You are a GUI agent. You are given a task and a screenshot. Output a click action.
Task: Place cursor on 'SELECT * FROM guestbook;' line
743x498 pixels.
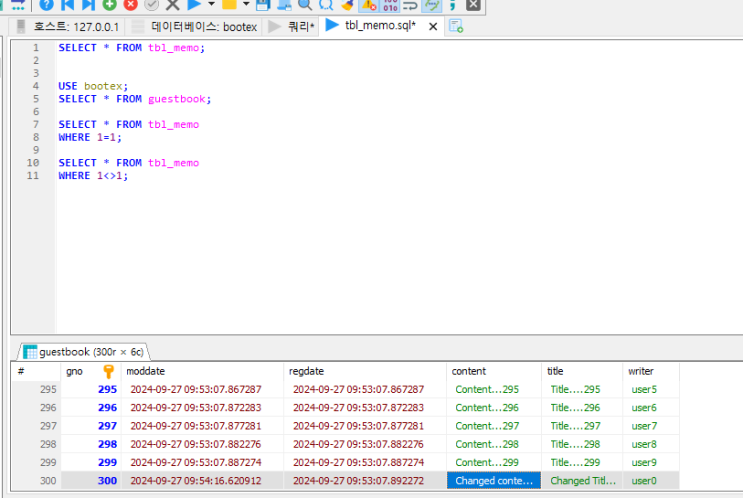[x=135, y=99]
